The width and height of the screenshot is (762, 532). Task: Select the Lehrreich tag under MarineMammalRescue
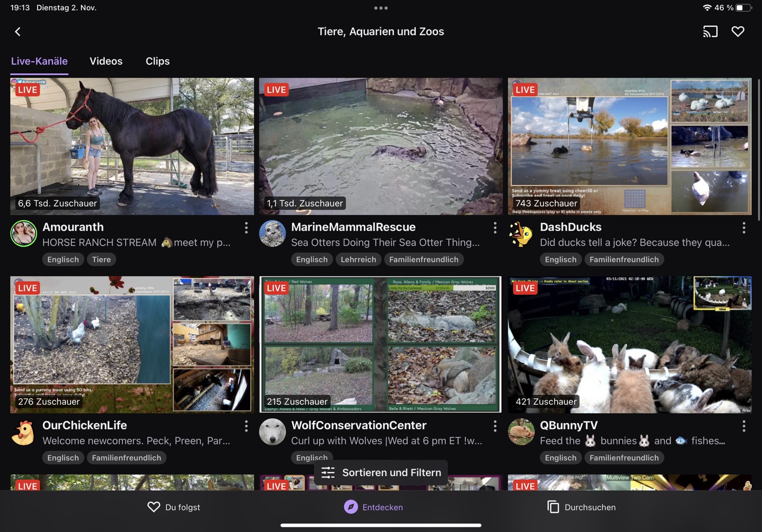coord(358,260)
